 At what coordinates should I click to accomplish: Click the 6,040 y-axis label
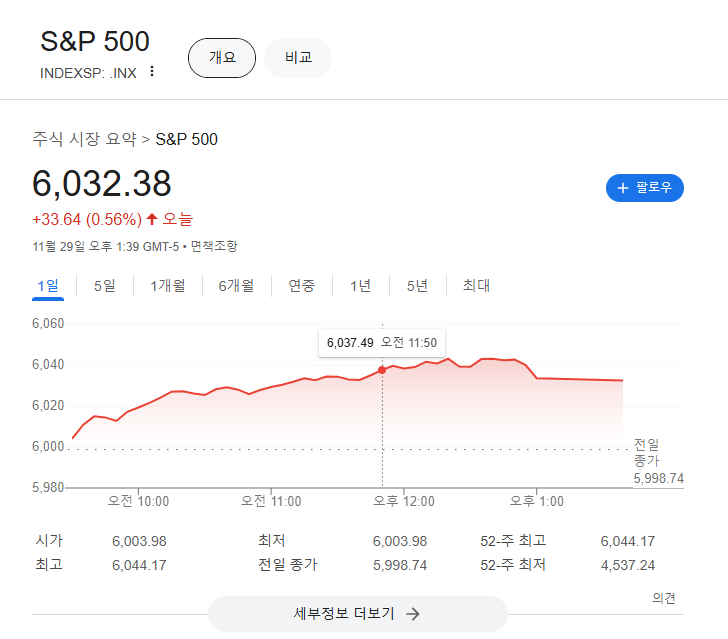(48, 364)
